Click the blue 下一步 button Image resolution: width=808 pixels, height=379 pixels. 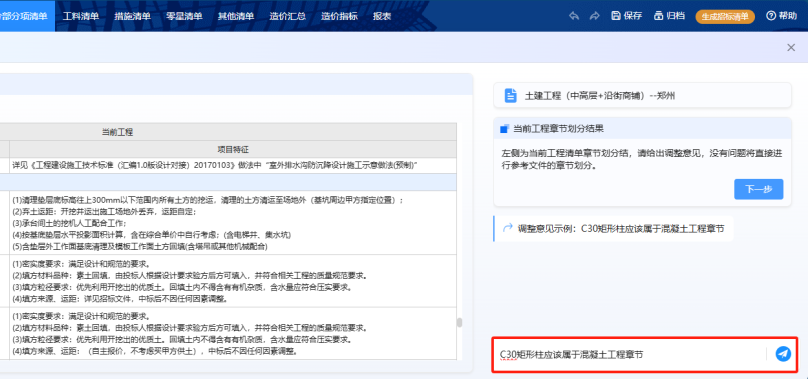[x=759, y=189]
